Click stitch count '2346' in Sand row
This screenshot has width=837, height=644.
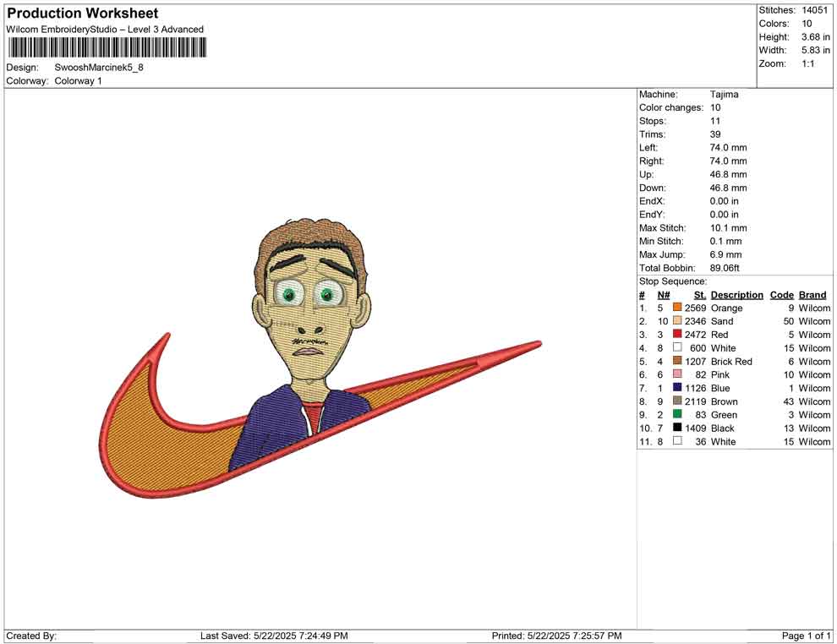point(696,320)
